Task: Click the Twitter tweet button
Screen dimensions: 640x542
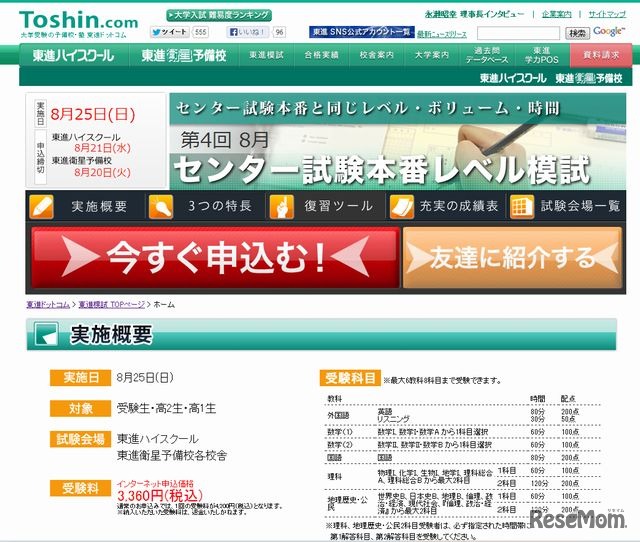Action: [x=170, y=32]
